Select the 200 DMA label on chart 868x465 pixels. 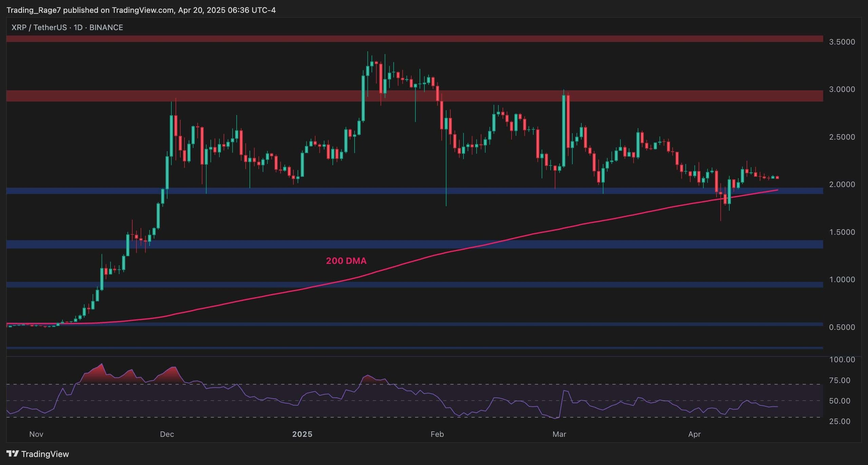347,261
